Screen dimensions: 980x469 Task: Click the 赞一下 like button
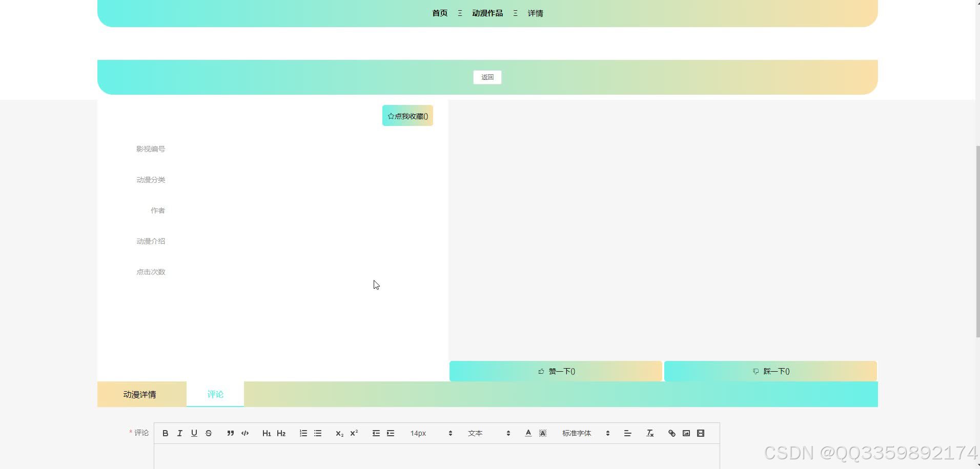pos(556,371)
